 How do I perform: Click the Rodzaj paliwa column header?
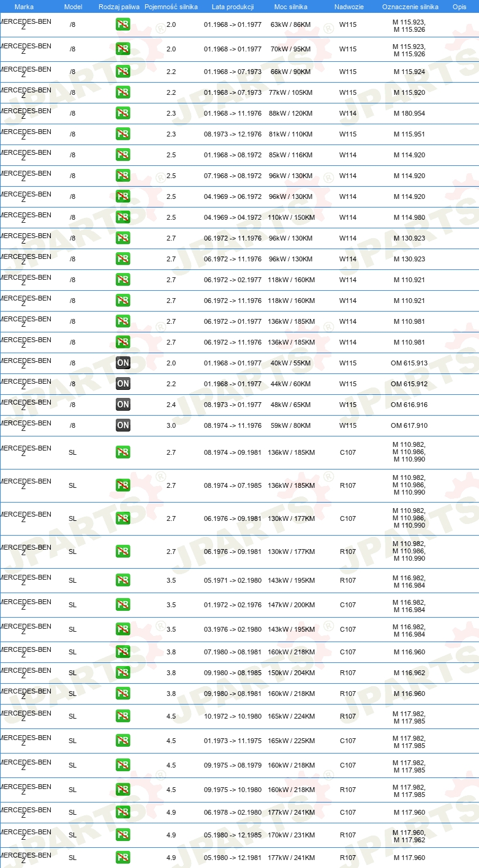click(119, 7)
